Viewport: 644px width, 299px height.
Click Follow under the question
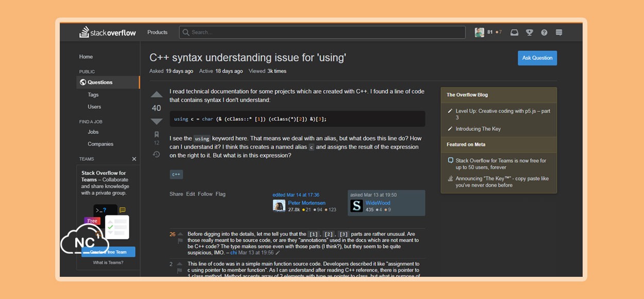[205, 194]
